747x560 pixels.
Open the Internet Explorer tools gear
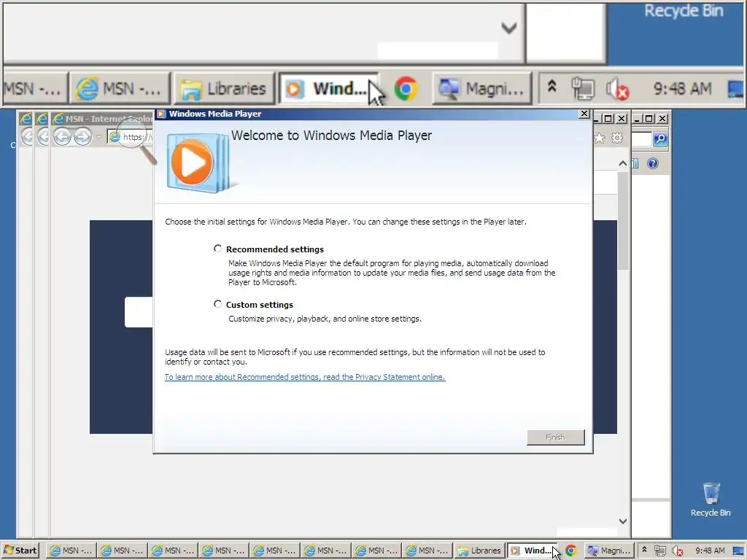[x=617, y=138]
